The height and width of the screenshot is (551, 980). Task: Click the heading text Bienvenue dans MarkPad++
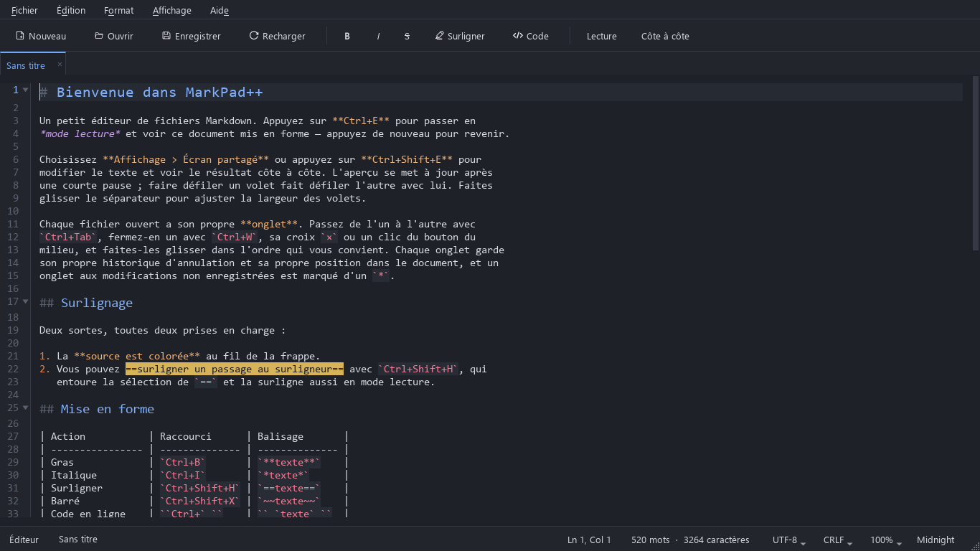point(159,92)
